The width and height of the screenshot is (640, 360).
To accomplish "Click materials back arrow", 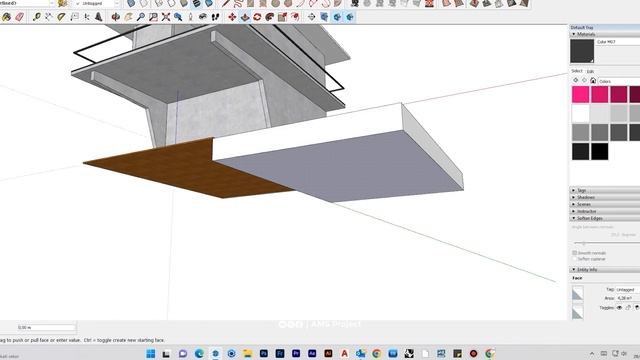I will tap(576, 80).
